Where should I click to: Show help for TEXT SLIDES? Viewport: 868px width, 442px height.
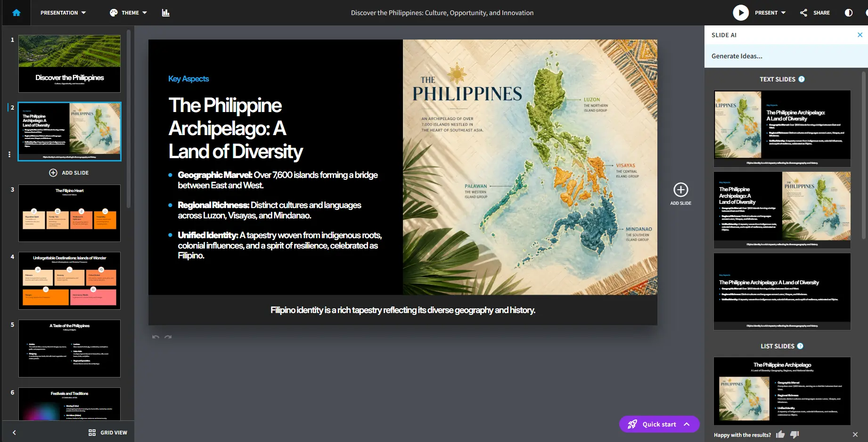coord(802,79)
